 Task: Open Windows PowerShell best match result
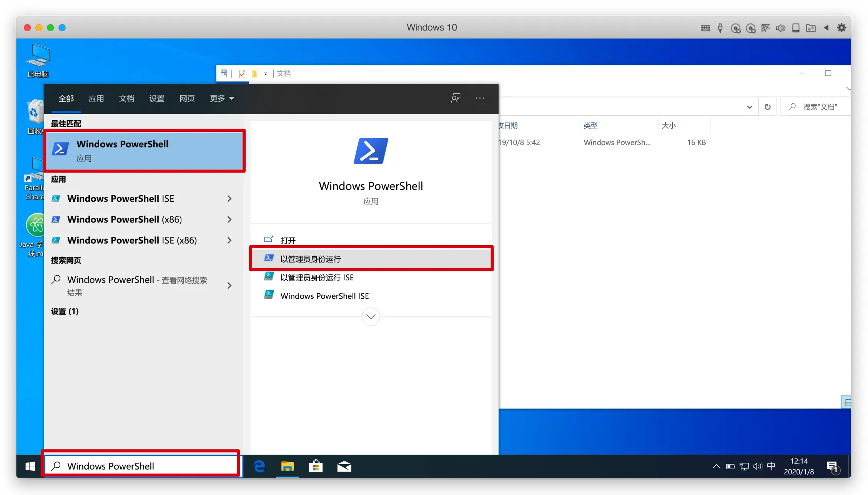[144, 151]
